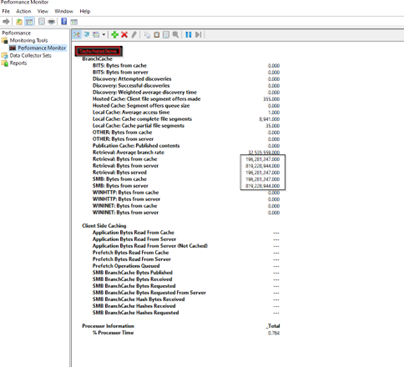
Task: Click the Forward arrow in the console toolbar
Action: click(x=6, y=22)
